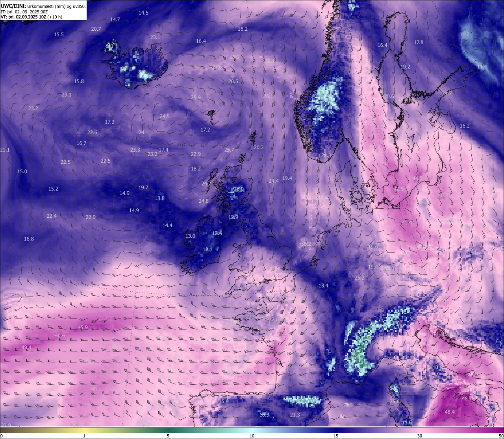Select the 23.3 value label
The height and width of the screenshot is (439, 504).
point(135,150)
